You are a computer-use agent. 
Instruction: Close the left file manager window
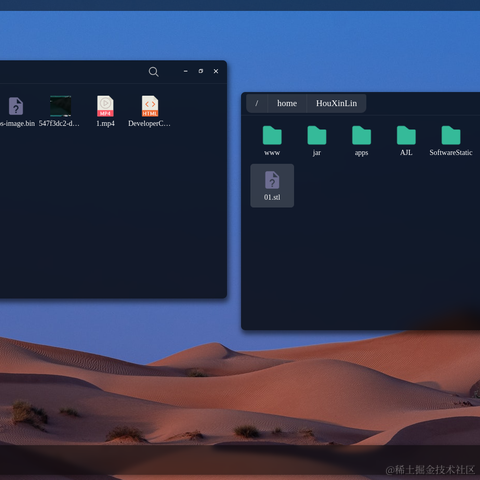(216, 71)
